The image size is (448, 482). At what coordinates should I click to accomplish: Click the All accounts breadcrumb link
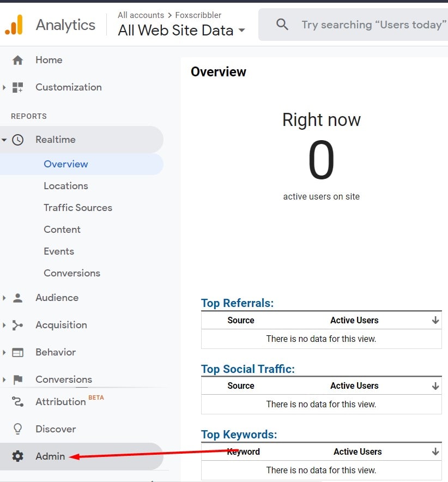[141, 15]
